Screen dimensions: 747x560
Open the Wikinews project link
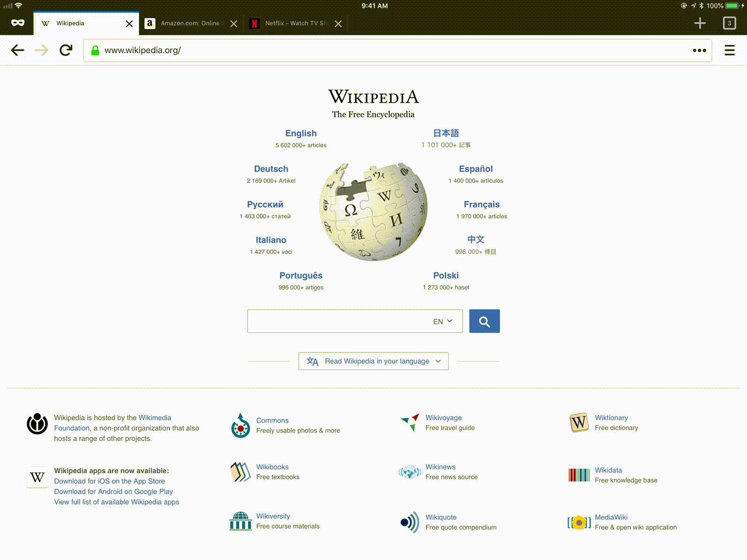(x=440, y=467)
